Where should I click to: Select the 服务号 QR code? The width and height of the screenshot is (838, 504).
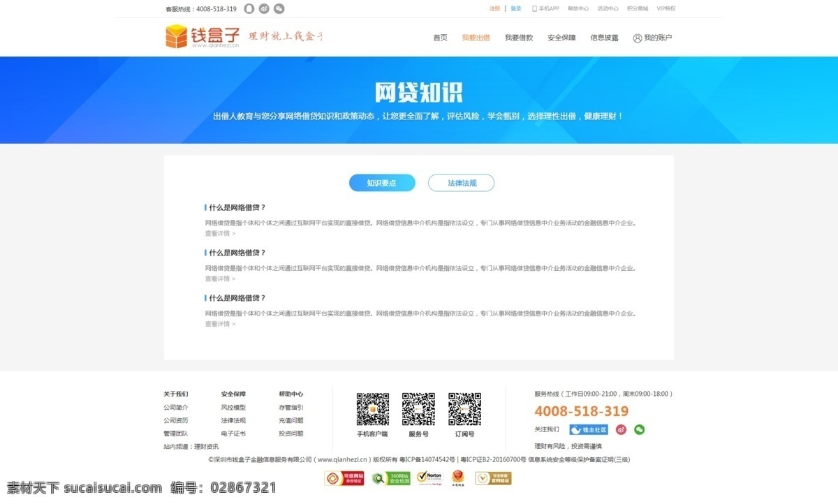[418, 409]
